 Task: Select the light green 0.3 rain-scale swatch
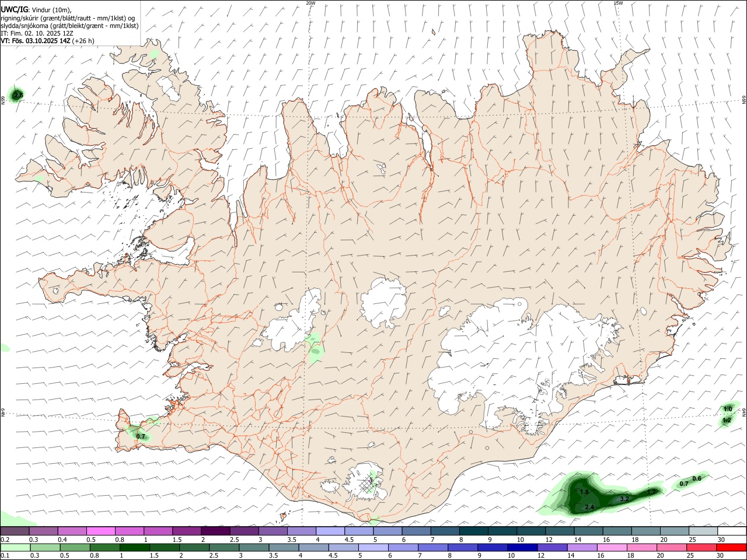pyautogui.click(x=45, y=547)
